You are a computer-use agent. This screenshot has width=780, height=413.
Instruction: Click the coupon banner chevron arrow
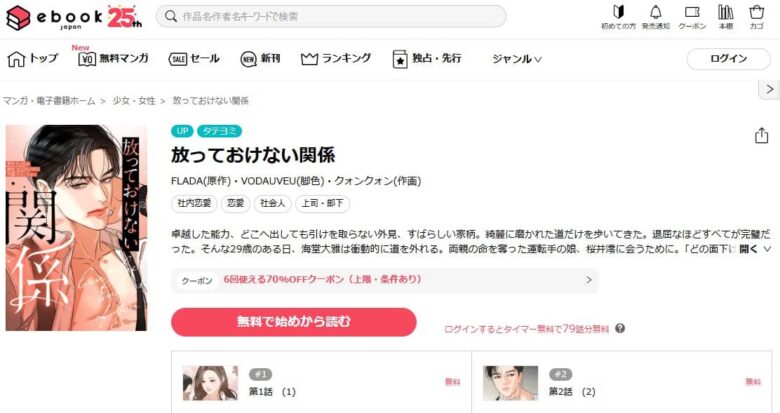pyautogui.click(x=589, y=280)
